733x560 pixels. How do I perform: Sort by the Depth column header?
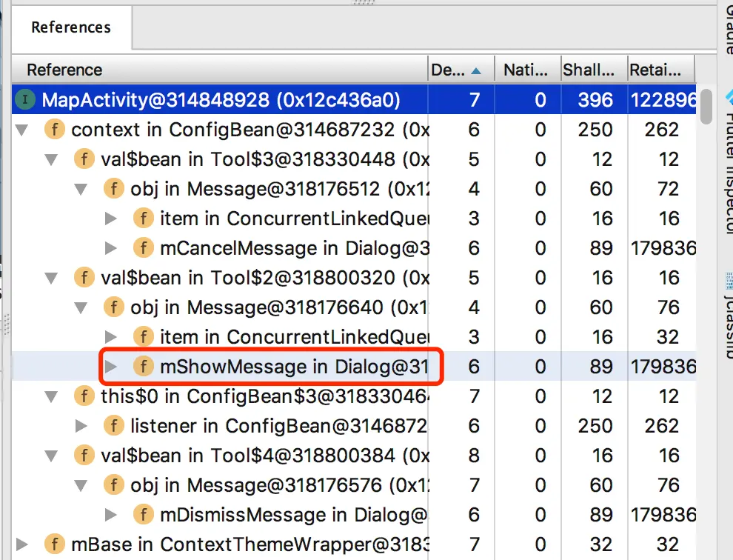point(461,70)
